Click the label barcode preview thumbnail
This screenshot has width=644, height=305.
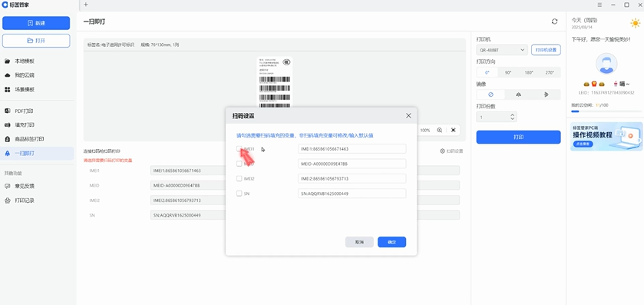(x=275, y=82)
